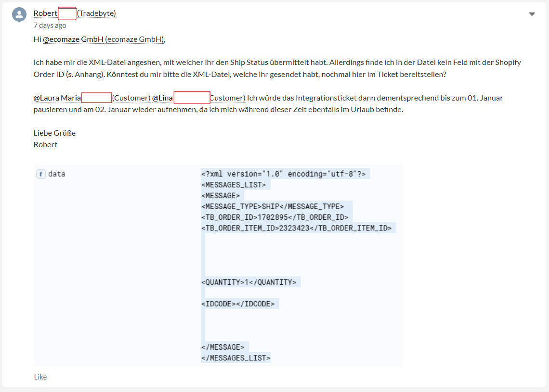This screenshot has width=549, height=392.
Task: Click the TB_ORDER_ID 1702895 line
Action: [274, 217]
